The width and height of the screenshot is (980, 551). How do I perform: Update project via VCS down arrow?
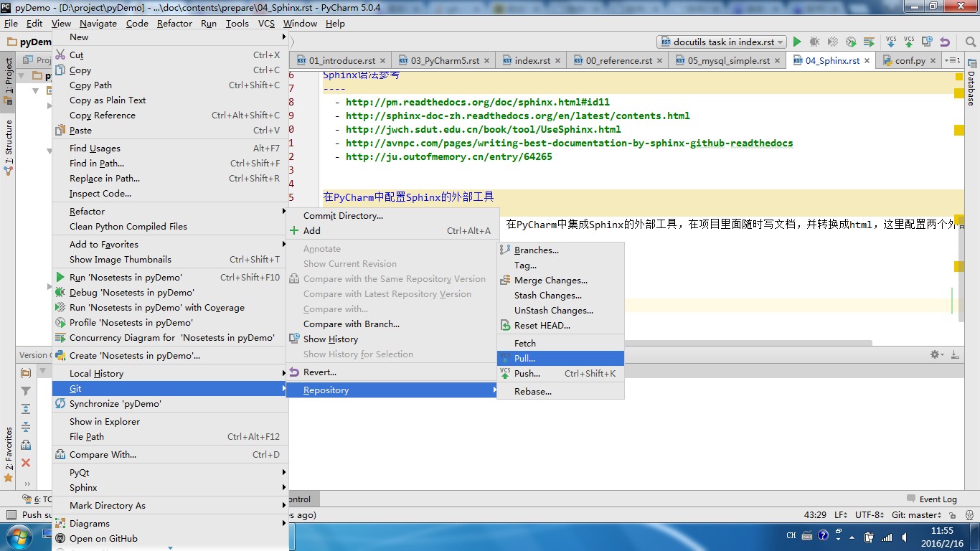point(891,42)
